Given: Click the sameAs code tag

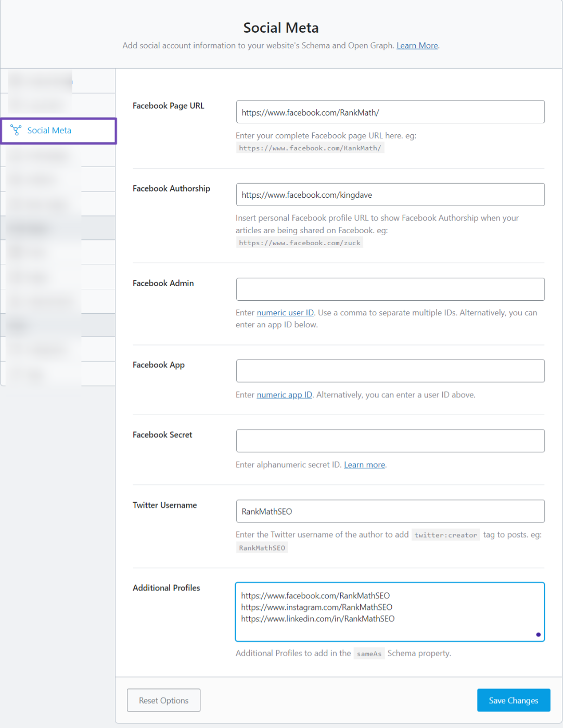Looking at the screenshot, I should click(x=369, y=654).
